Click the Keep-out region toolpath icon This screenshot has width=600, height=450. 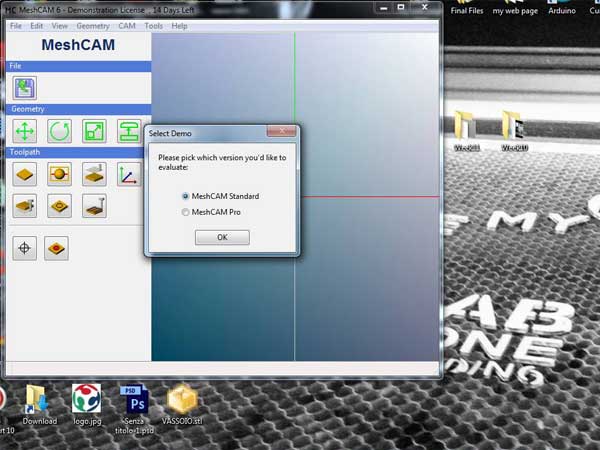click(59, 206)
